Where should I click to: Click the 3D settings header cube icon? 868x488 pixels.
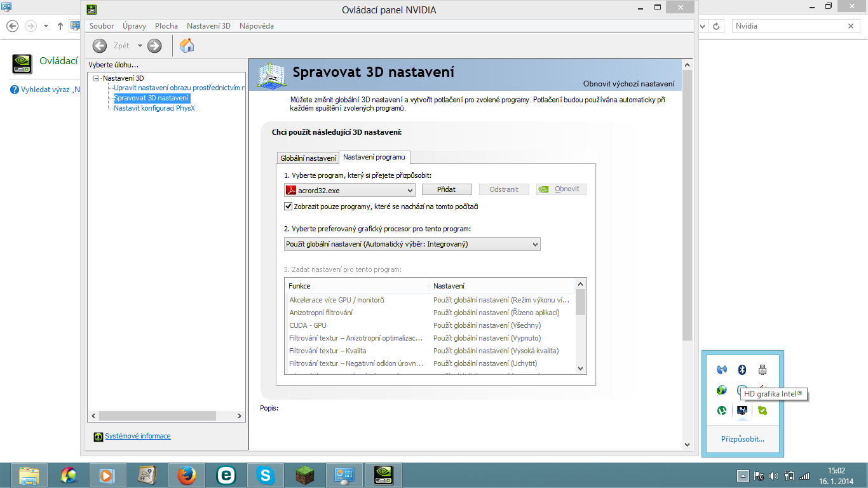pyautogui.click(x=271, y=75)
